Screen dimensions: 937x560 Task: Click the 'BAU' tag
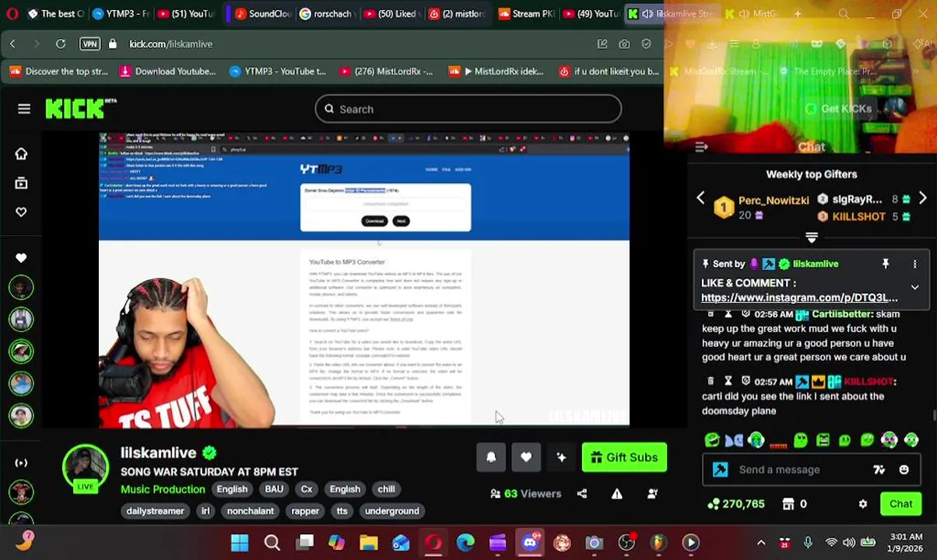(274, 489)
